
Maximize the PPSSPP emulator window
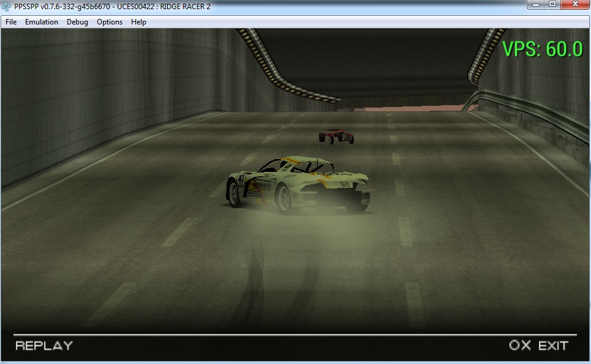pos(552,5)
